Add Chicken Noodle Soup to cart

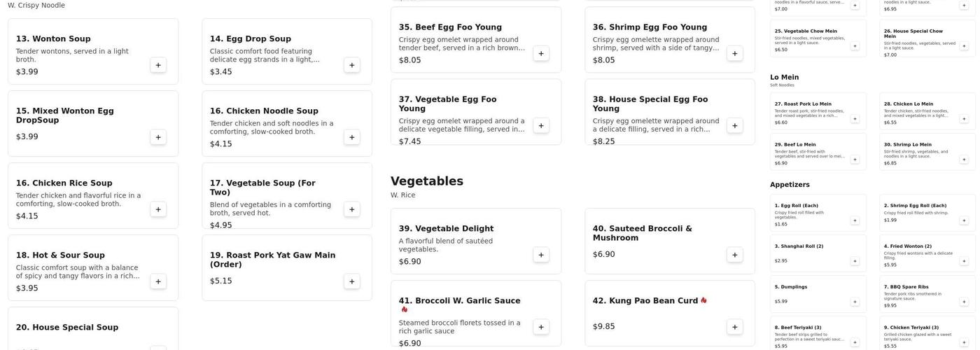pyautogui.click(x=352, y=137)
